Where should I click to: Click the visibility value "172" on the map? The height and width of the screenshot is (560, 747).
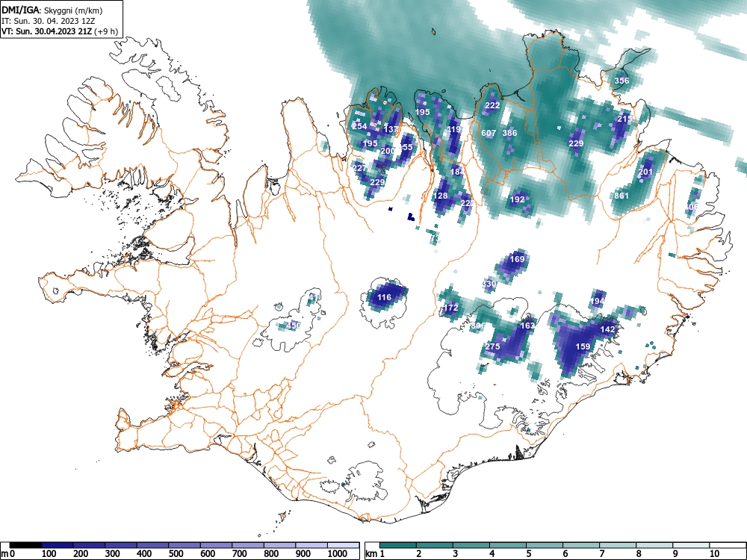(x=450, y=308)
